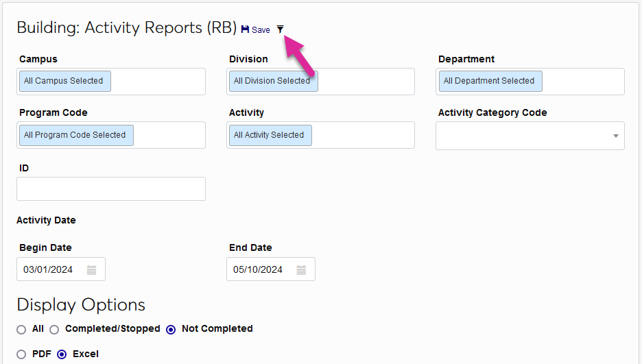Image resolution: width=642 pixels, height=364 pixels.
Task: Select Not Completed radio button
Action: coord(171,330)
